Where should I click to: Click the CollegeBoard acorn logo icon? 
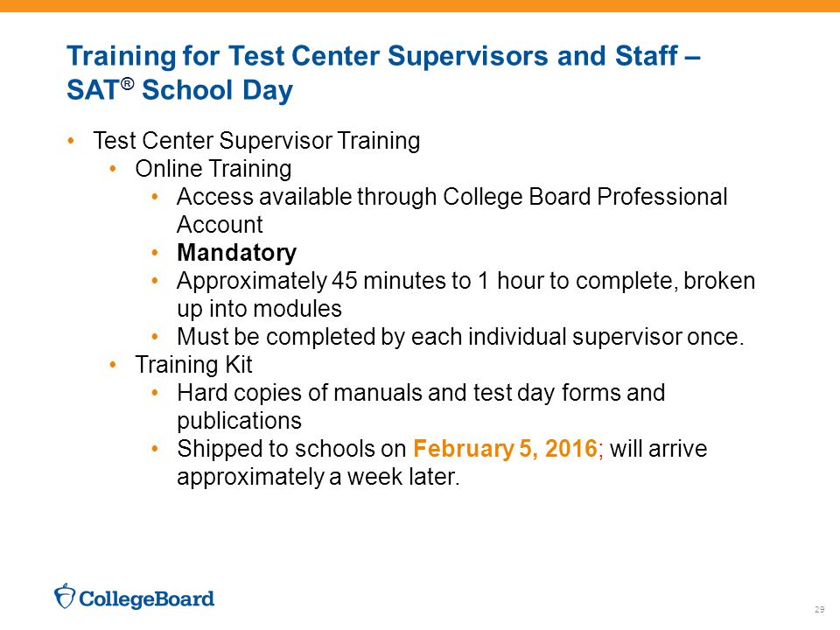pyautogui.click(x=65, y=596)
